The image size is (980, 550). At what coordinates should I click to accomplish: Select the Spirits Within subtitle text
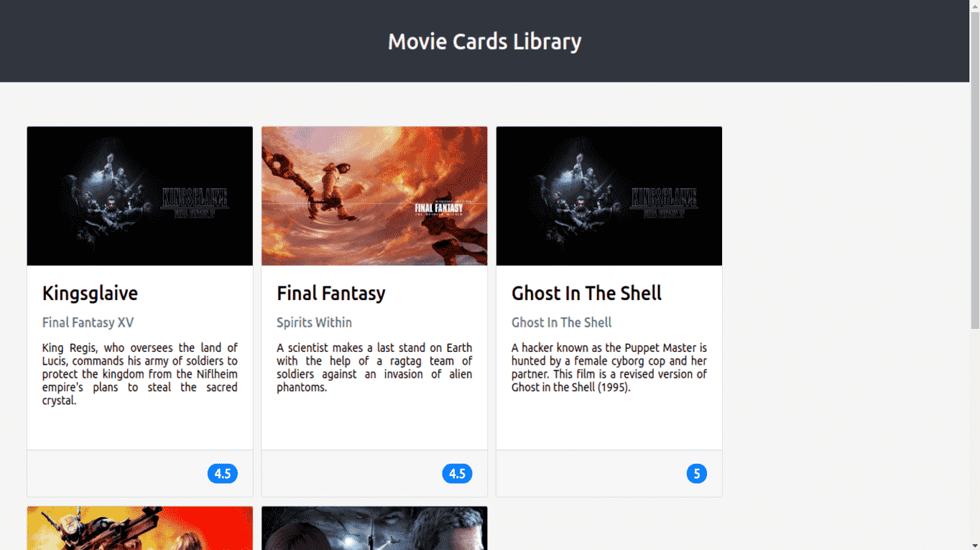point(314,322)
